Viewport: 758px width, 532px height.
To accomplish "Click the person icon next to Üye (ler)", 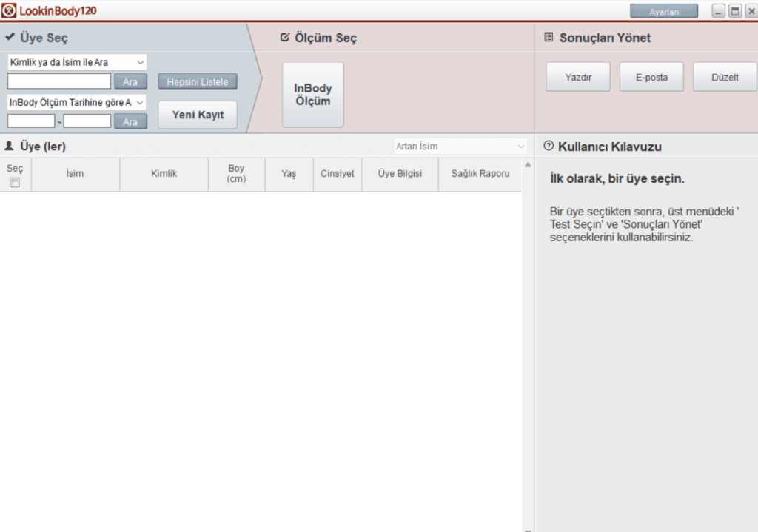I will pyautogui.click(x=10, y=147).
